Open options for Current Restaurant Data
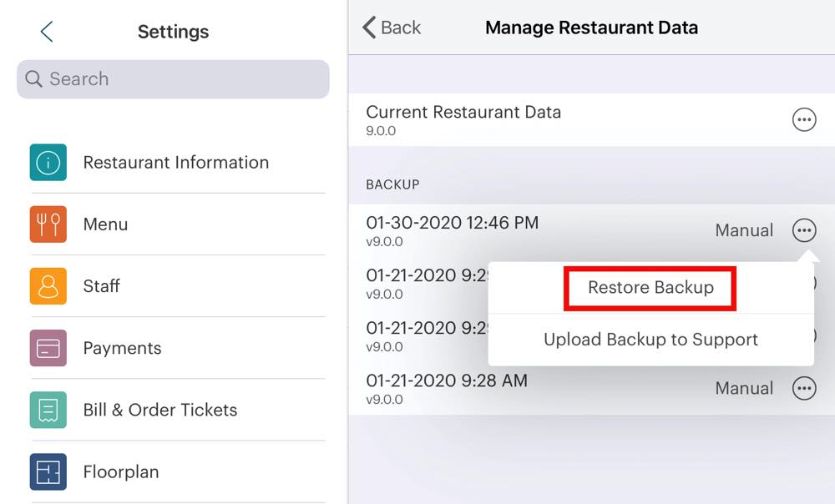 pos(804,118)
